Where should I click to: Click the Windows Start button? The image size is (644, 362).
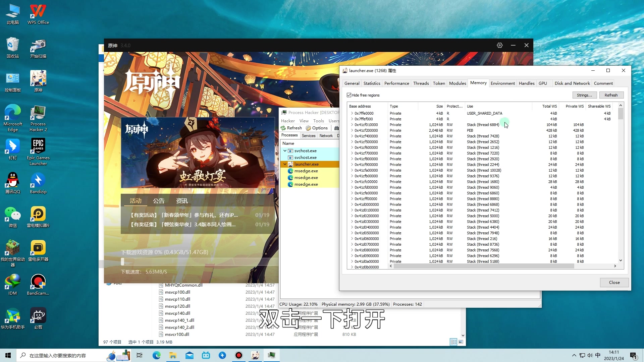pyautogui.click(x=8, y=355)
